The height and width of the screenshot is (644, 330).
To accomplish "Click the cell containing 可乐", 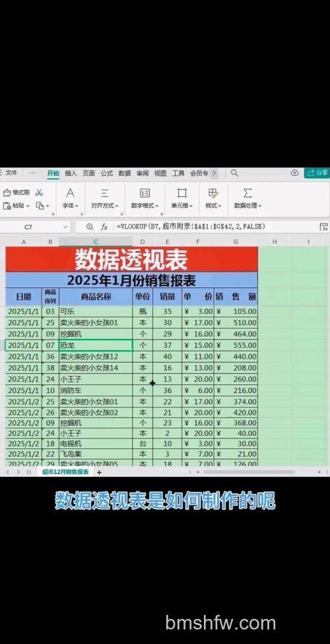I will point(96,311).
